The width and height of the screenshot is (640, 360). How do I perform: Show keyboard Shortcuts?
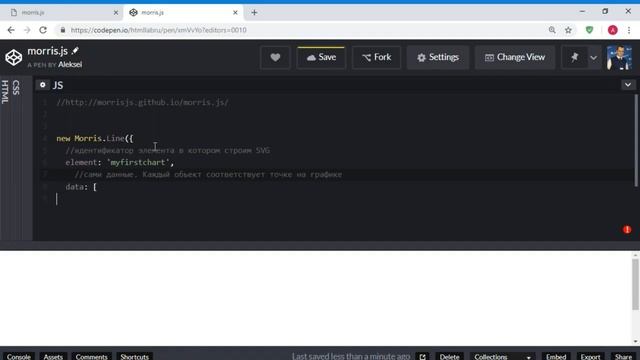point(134,356)
